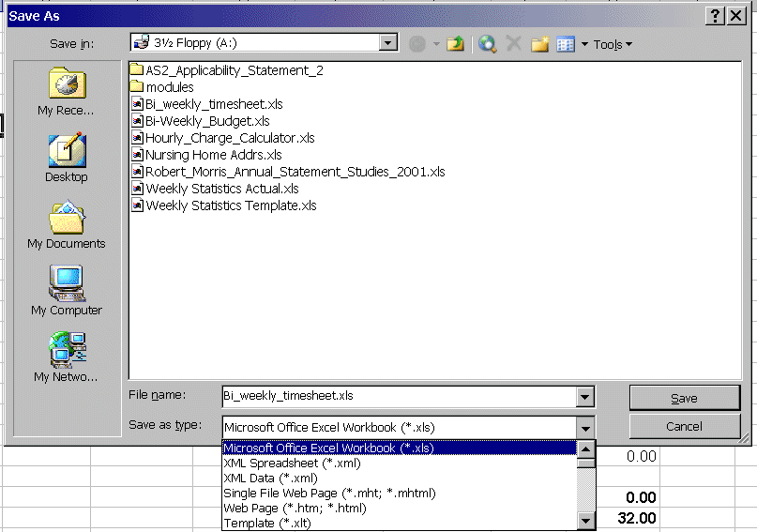This screenshot has width=757, height=532.
Task: Go to Desktop in places bar
Action: click(x=66, y=158)
